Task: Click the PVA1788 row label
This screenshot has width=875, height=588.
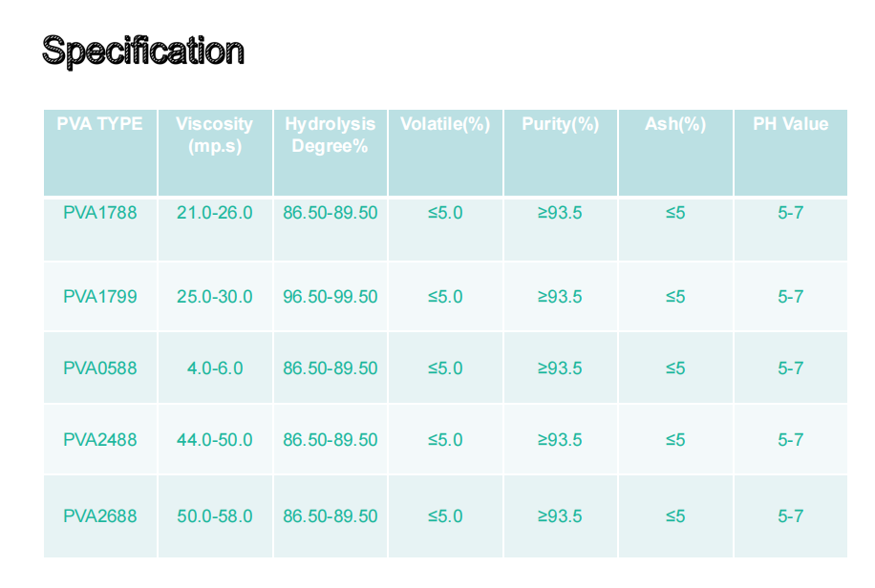Action: pos(100,213)
